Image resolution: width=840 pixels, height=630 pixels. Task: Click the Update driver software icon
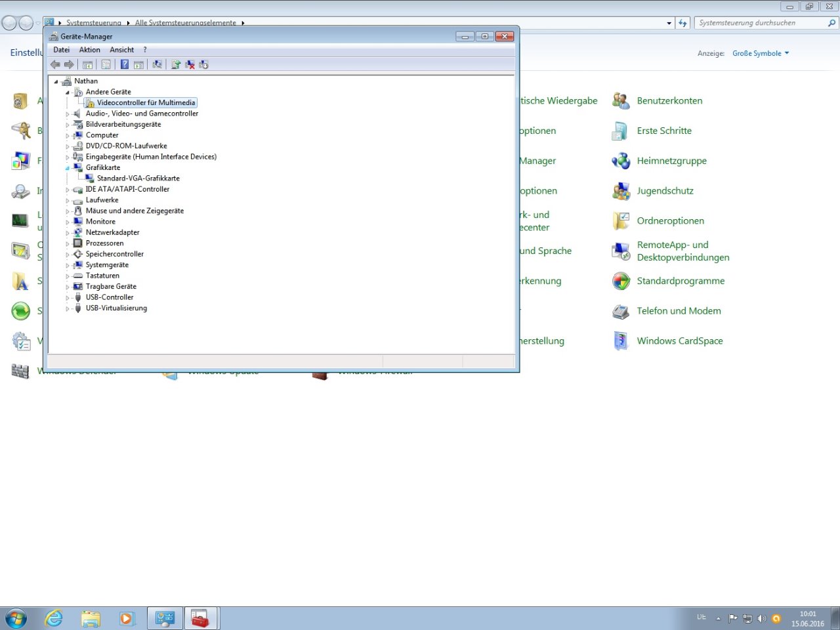175,64
